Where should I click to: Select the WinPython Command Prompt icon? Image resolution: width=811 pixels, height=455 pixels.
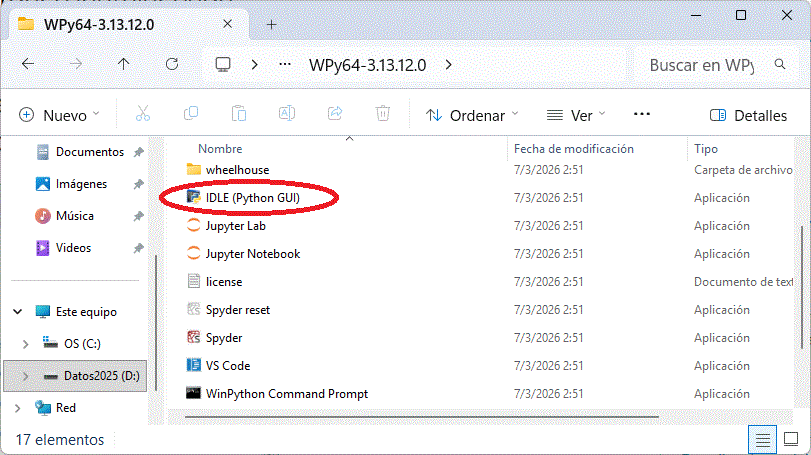pyautogui.click(x=193, y=393)
